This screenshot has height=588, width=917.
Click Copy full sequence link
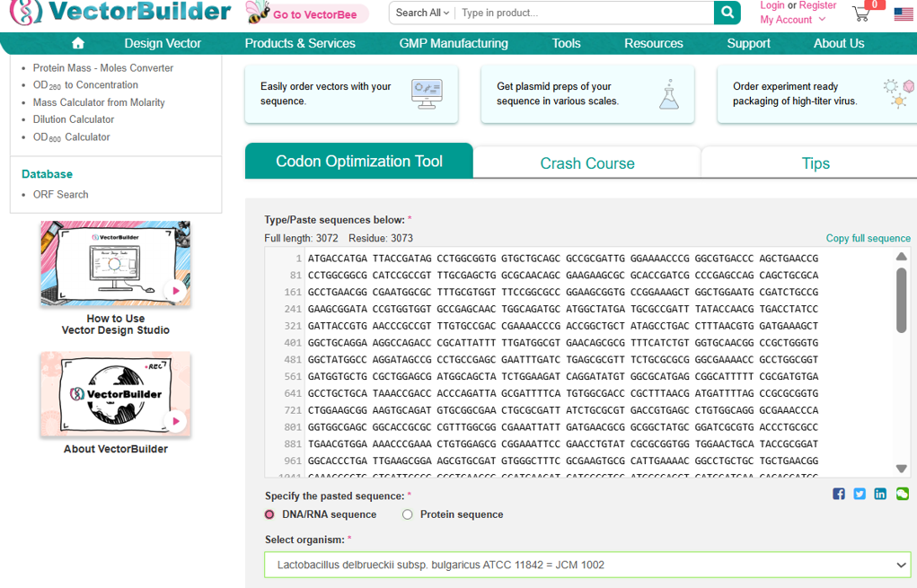tap(868, 238)
